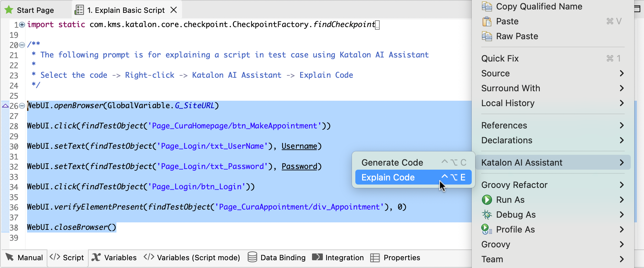Open the Team submenu
This screenshot has width=644, height=268.
(552, 259)
